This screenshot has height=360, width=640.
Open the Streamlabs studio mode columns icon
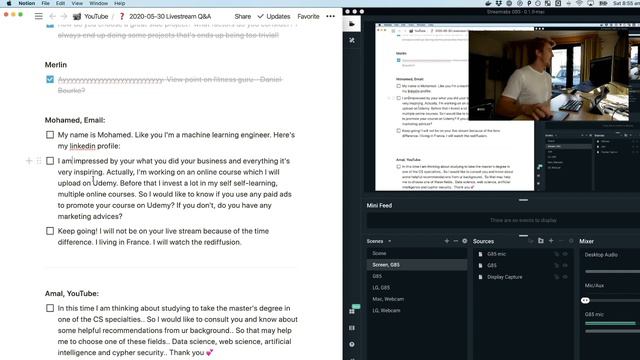352,328
